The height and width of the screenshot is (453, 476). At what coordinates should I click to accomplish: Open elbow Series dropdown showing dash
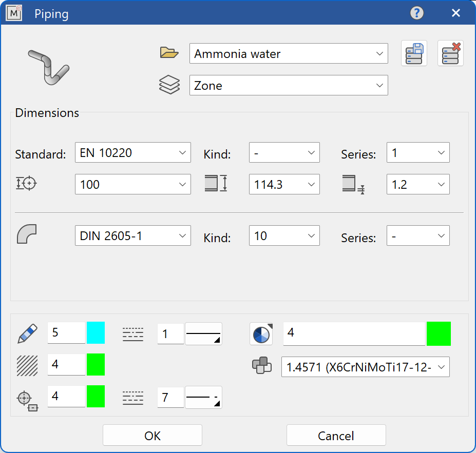[418, 235]
